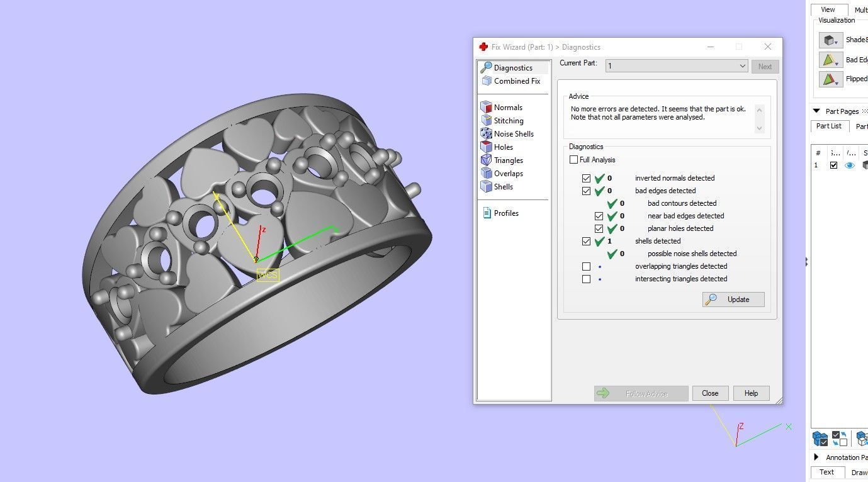Enable overlapping triangles detection checkbox
Viewport: 868px width, 482px height.
[586, 266]
